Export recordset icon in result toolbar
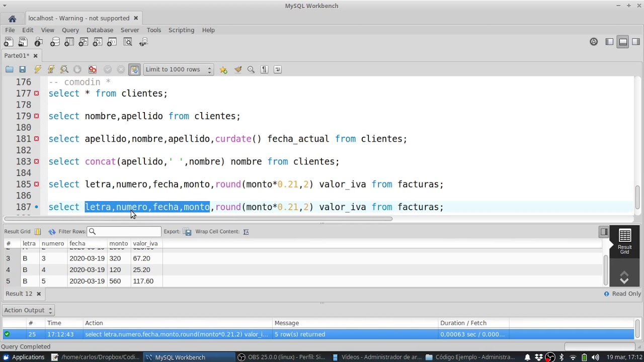This screenshot has height=362, width=644. (187, 232)
